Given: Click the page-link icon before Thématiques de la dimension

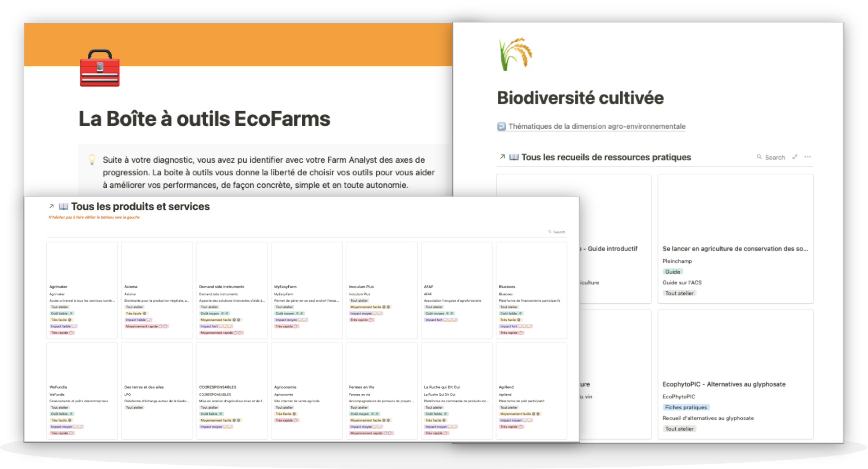Looking at the screenshot, I should tap(501, 127).
